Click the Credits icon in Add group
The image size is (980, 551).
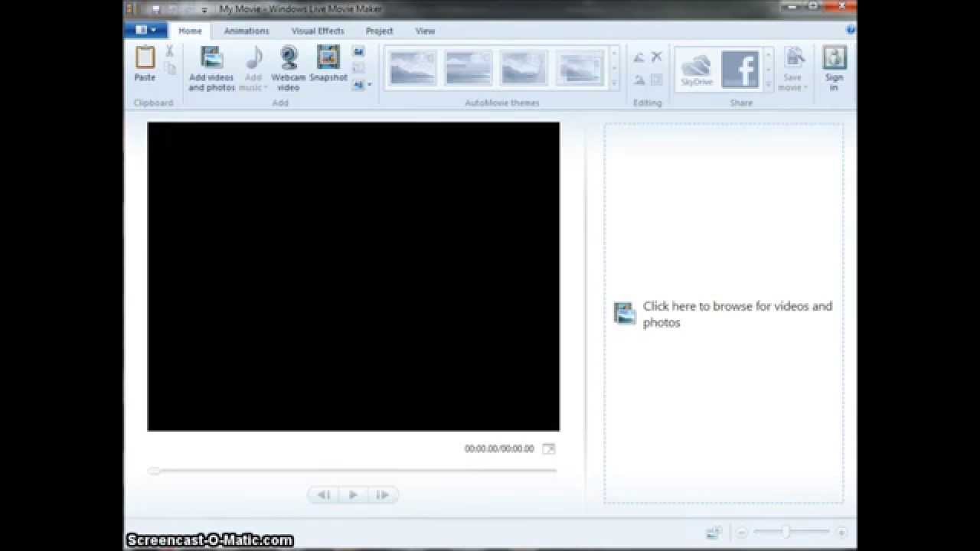point(358,85)
